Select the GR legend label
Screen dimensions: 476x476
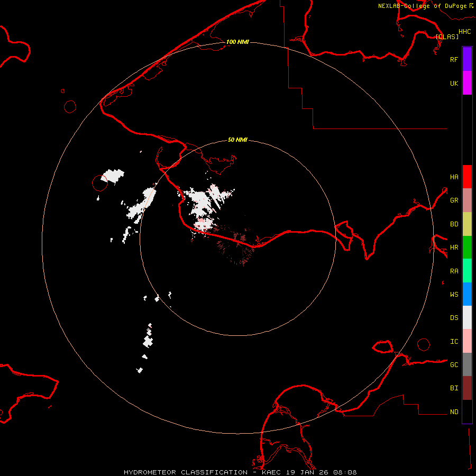coord(454,200)
